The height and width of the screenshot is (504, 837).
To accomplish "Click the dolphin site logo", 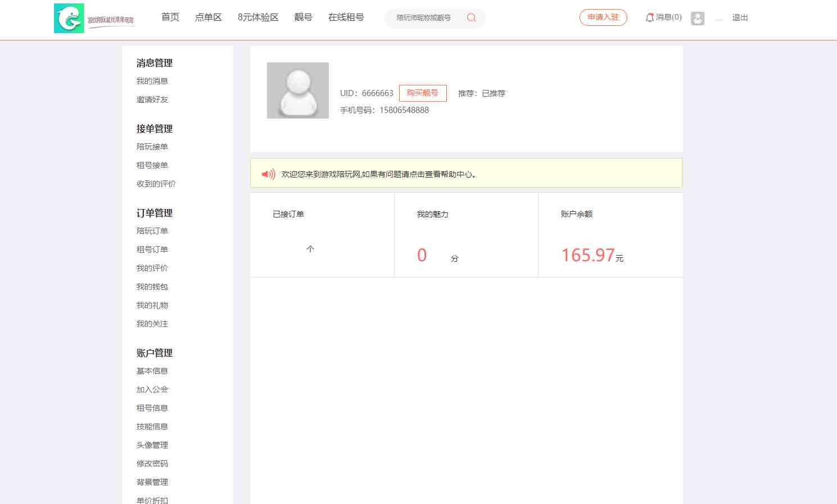I will [x=69, y=19].
